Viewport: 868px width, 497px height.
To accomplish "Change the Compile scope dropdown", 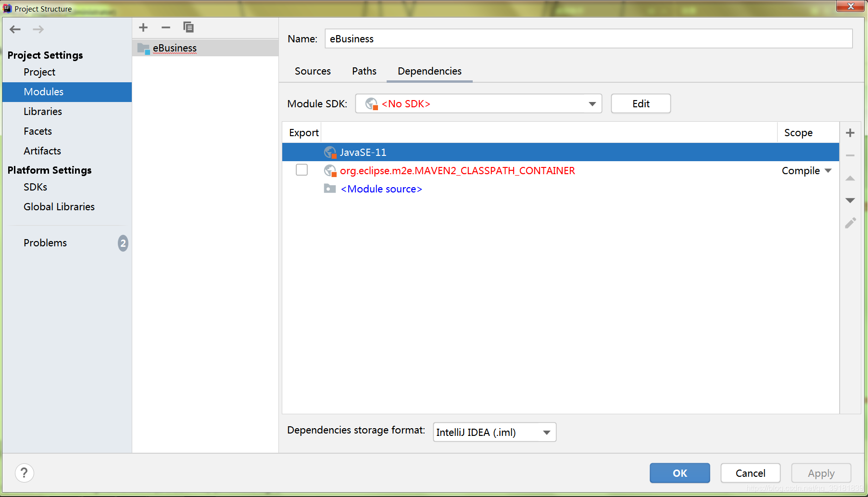I will [806, 171].
